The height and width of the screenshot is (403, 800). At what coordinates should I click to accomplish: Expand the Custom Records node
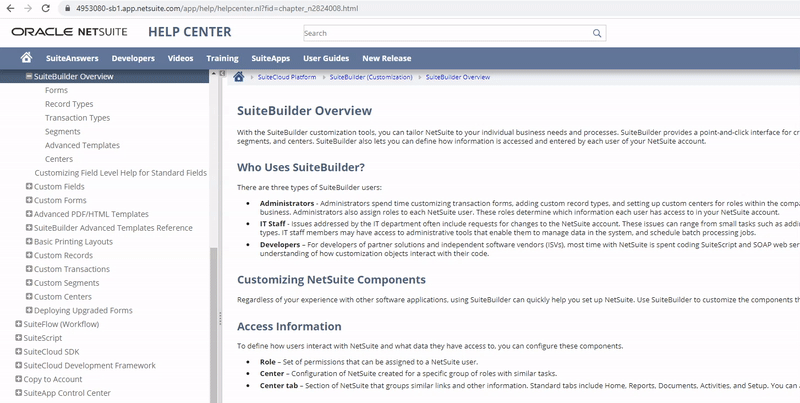tap(29, 255)
